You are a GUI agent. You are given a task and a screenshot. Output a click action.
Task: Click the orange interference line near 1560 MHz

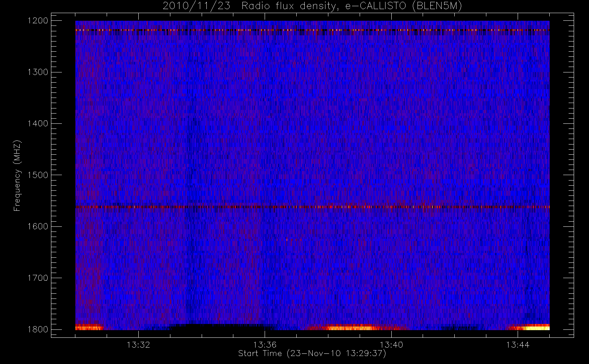(312, 207)
